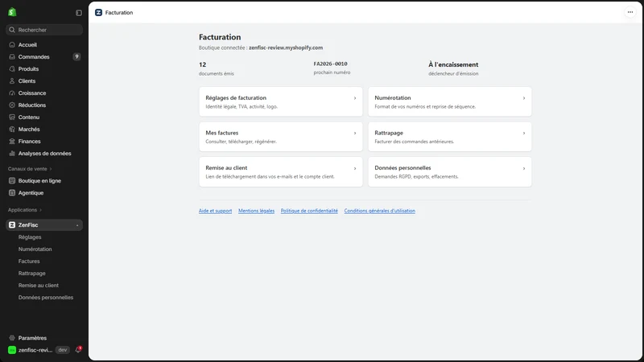Open notifications bell icon
This screenshot has height=362, width=644.
tap(78, 350)
